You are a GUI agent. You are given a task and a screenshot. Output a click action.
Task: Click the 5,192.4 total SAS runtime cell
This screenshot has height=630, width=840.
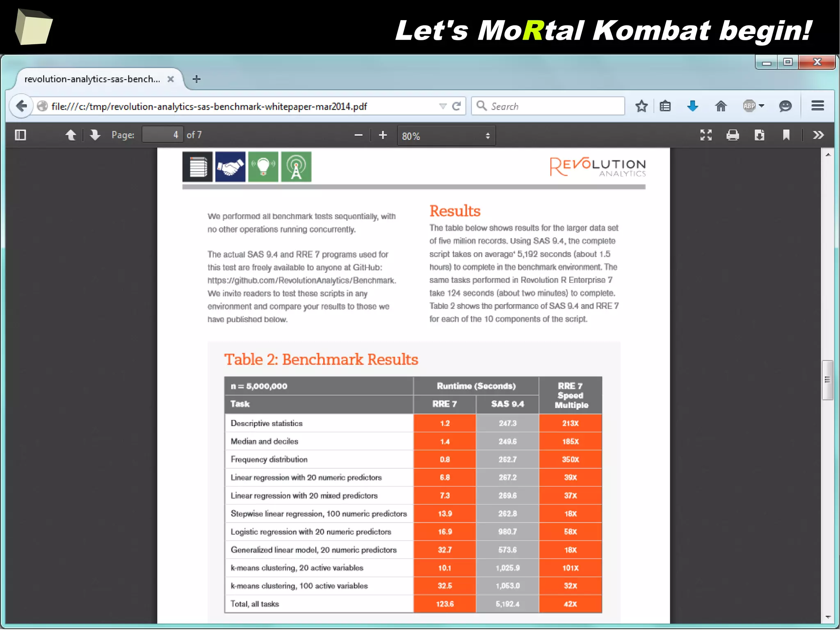coord(507,604)
